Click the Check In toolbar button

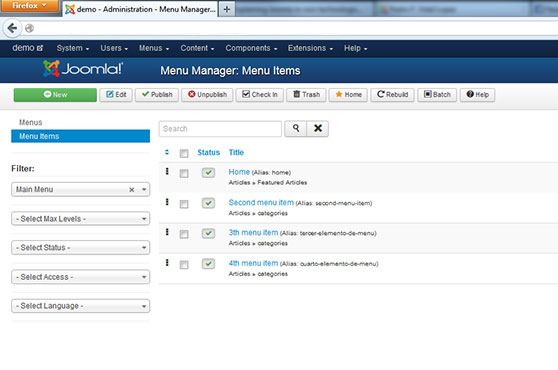259,95
